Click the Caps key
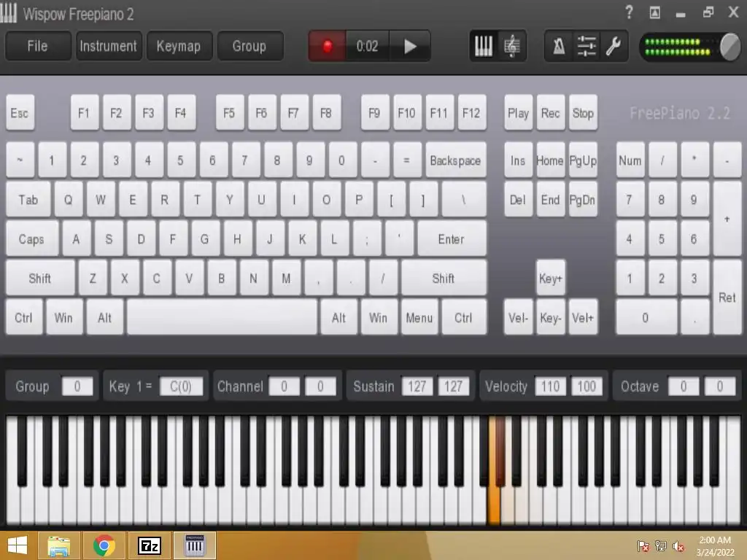This screenshot has width=747, height=560. [31, 238]
